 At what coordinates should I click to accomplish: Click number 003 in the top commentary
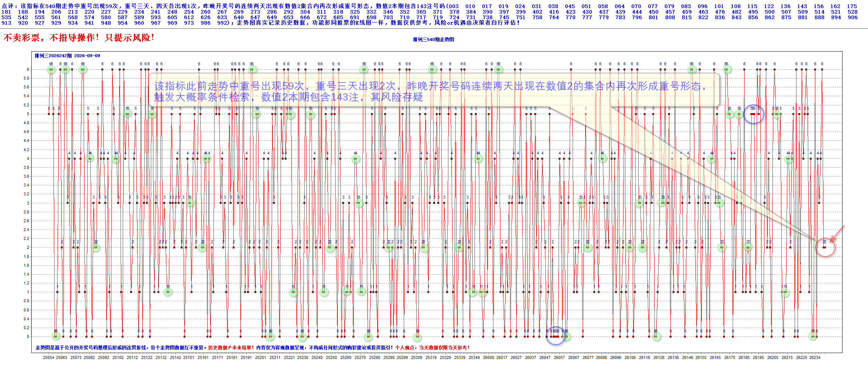(x=454, y=6)
